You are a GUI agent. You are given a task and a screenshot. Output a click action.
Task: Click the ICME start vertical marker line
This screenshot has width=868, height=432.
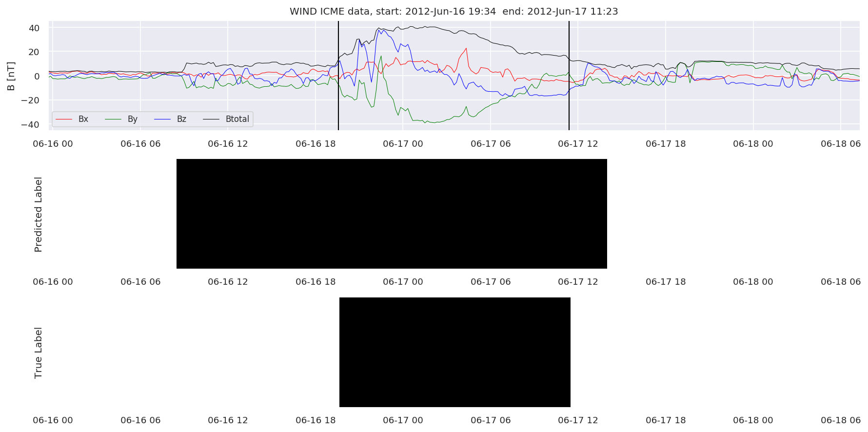338,76
